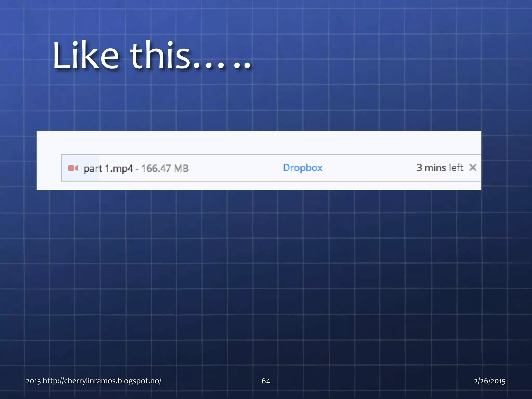Cancel the upload with the X icon

[473, 168]
